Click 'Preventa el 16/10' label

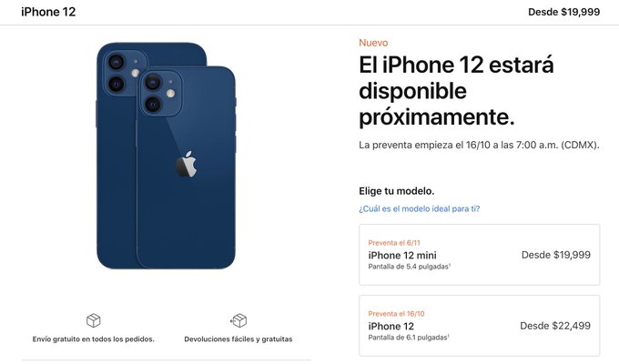[396, 314]
